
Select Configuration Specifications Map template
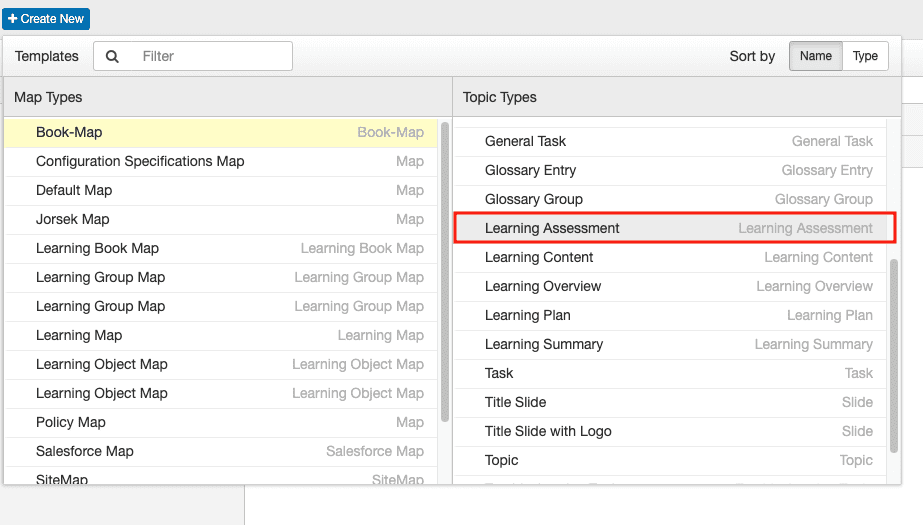(221, 161)
